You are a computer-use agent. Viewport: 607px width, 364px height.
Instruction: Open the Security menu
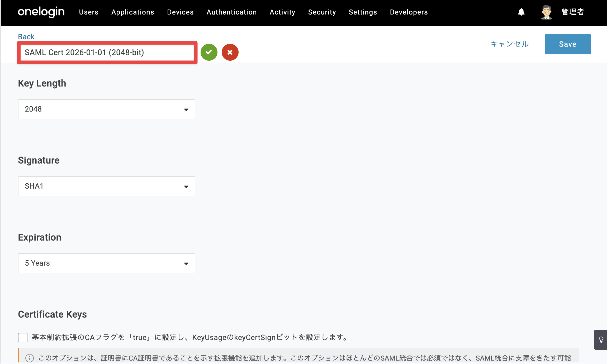point(322,12)
